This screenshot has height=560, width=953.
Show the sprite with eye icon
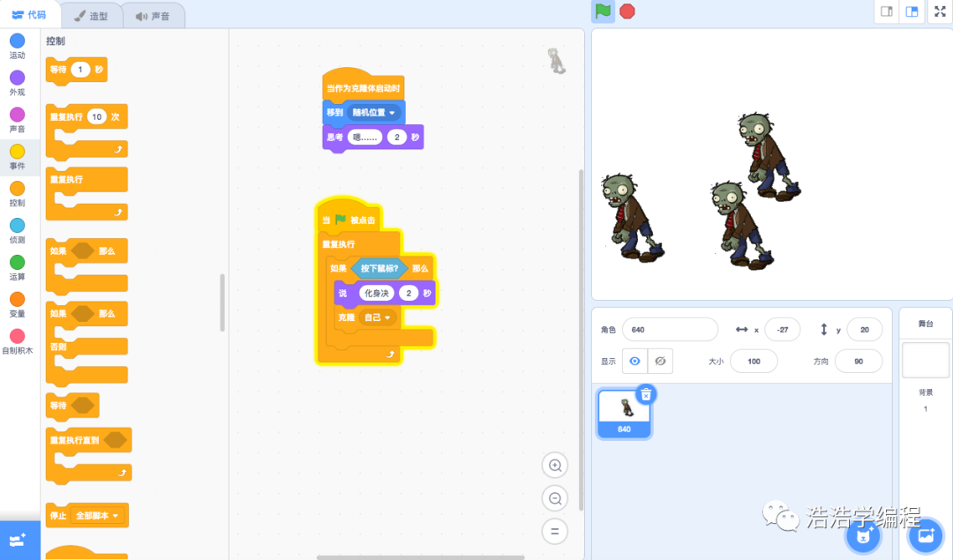[x=634, y=361]
